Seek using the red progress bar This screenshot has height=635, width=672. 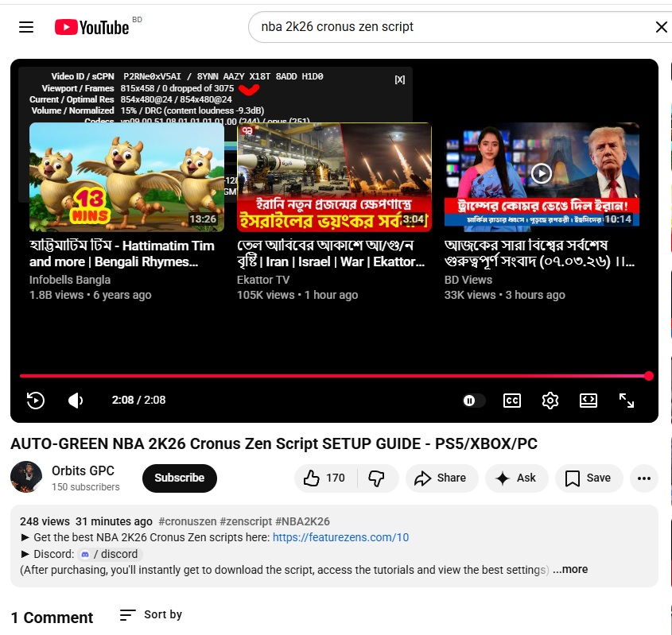click(334, 376)
